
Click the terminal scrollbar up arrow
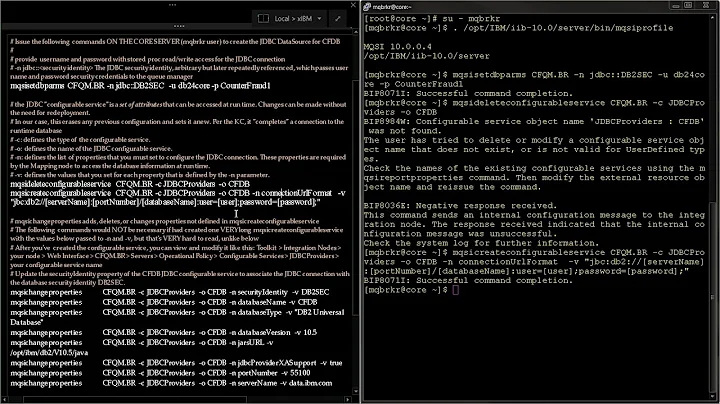coord(713,17)
